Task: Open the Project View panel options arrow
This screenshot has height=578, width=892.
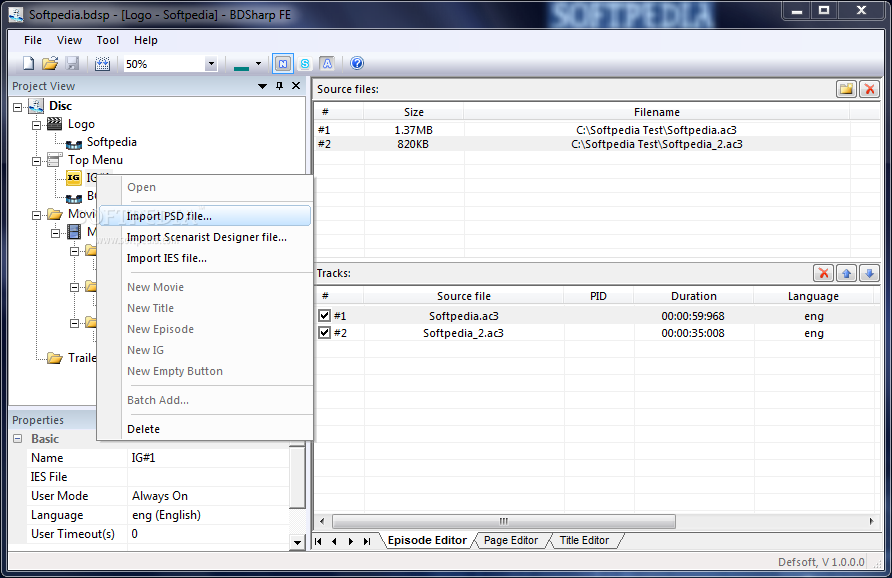Action: pyautogui.click(x=262, y=86)
